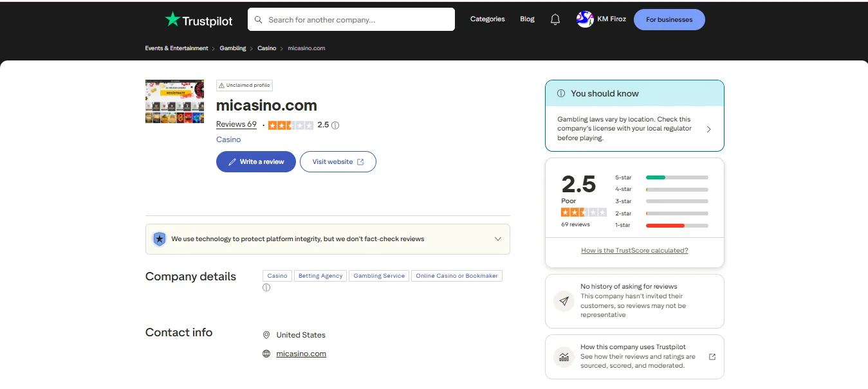Viewport: 868px width, 389px height.
Task: Click the chart icon for Trustpilot usage
Action: click(564, 357)
